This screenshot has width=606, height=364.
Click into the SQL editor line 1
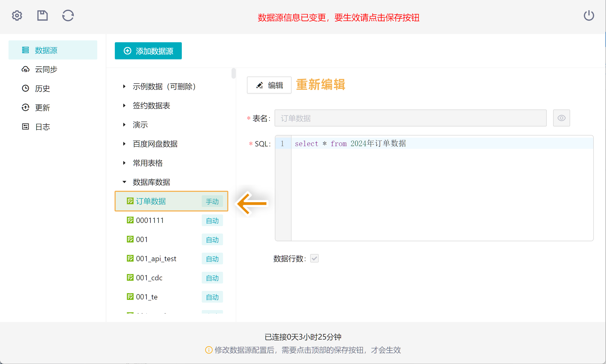442,143
